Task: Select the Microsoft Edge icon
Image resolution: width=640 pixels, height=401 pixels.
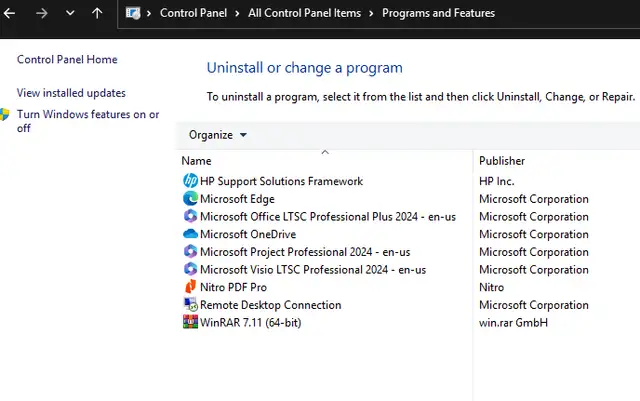Action: click(190, 199)
